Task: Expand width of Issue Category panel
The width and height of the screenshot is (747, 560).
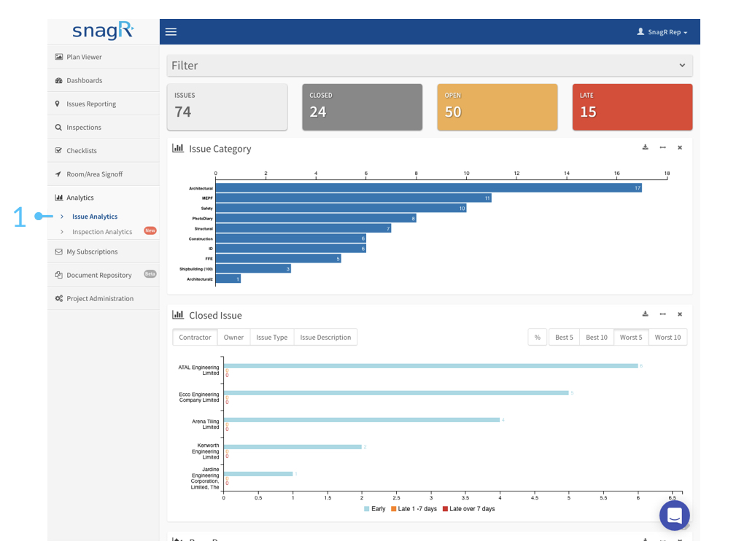Action: [x=662, y=147]
